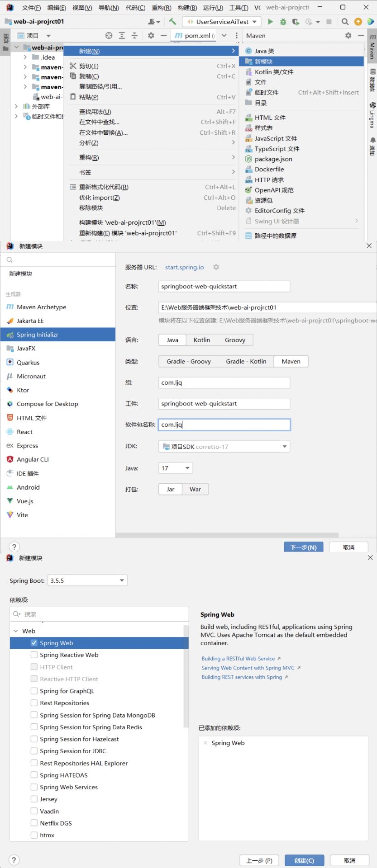Open the recent tabs chevron beside pom.xml
The width and height of the screenshot is (377, 868).
click(224, 35)
